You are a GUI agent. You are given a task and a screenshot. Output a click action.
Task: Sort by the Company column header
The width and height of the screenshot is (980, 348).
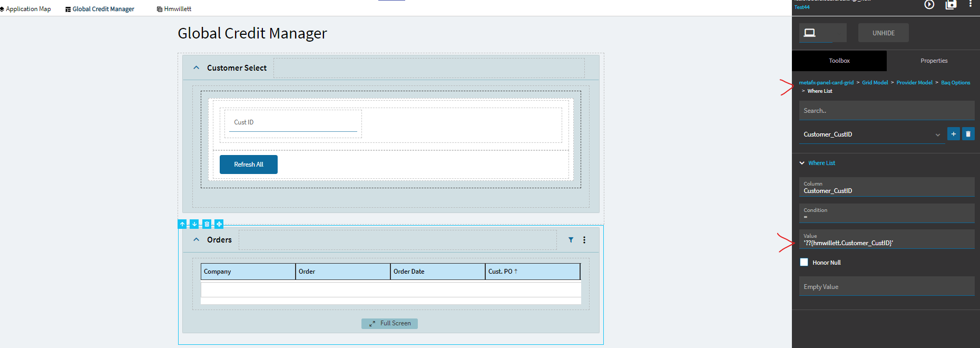click(x=248, y=272)
